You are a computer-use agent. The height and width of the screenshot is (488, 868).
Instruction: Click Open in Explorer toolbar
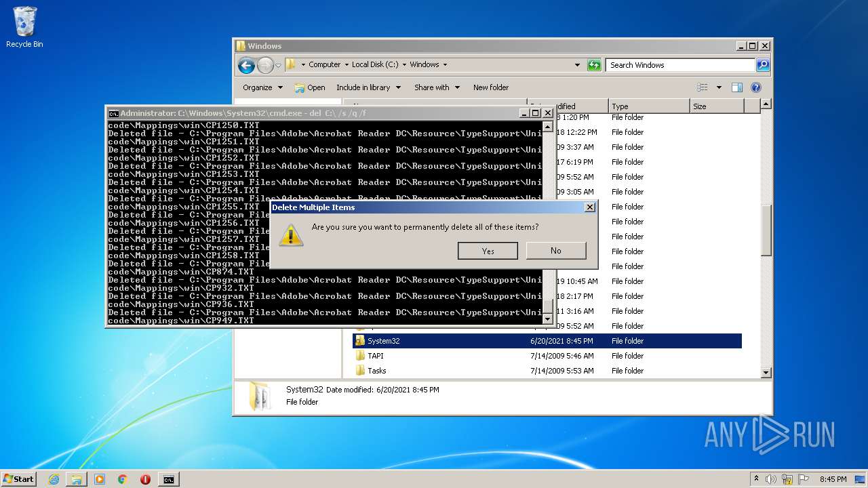[310, 87]
